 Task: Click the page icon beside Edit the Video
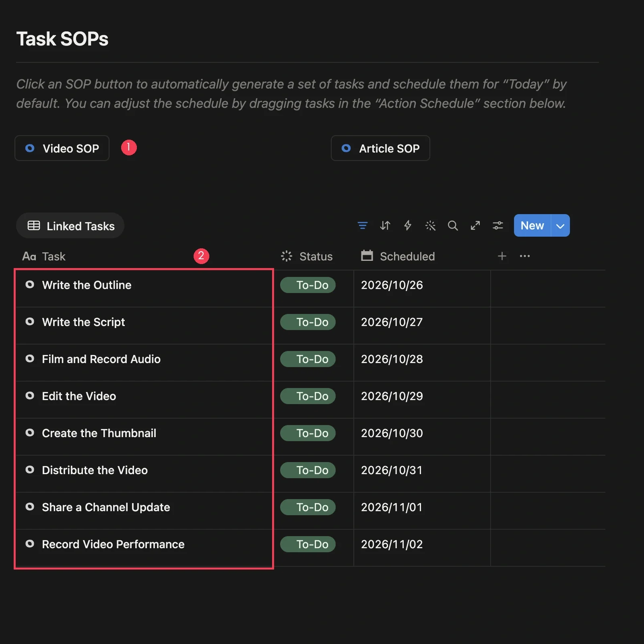(30, 396)
